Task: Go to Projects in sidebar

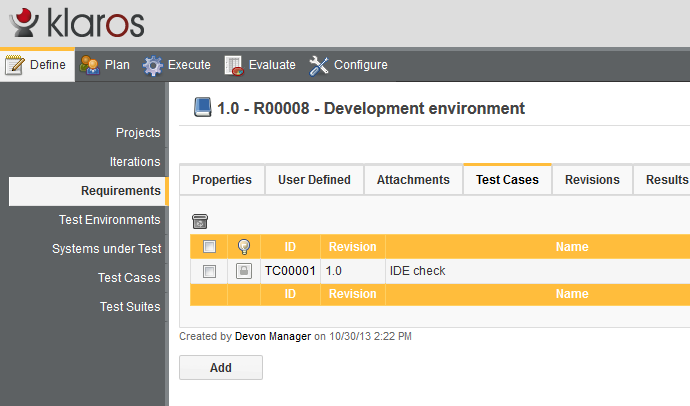Action: click(x=138, y=132)
